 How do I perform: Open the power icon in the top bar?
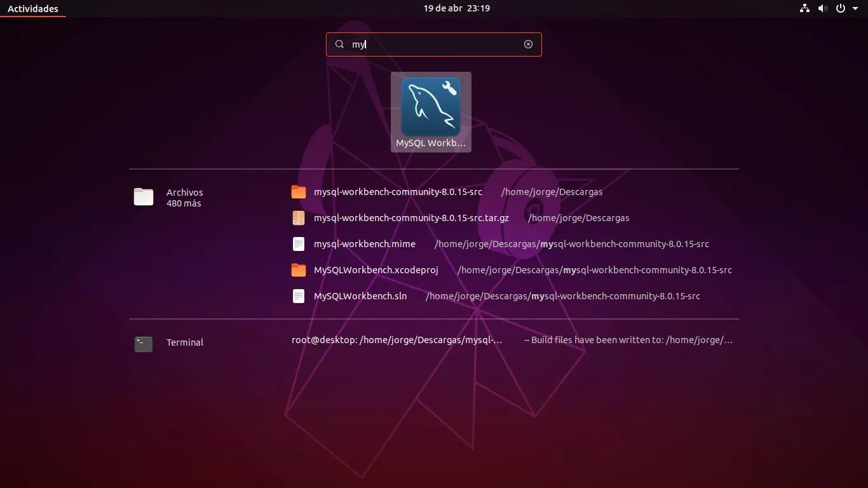point(840,8)
